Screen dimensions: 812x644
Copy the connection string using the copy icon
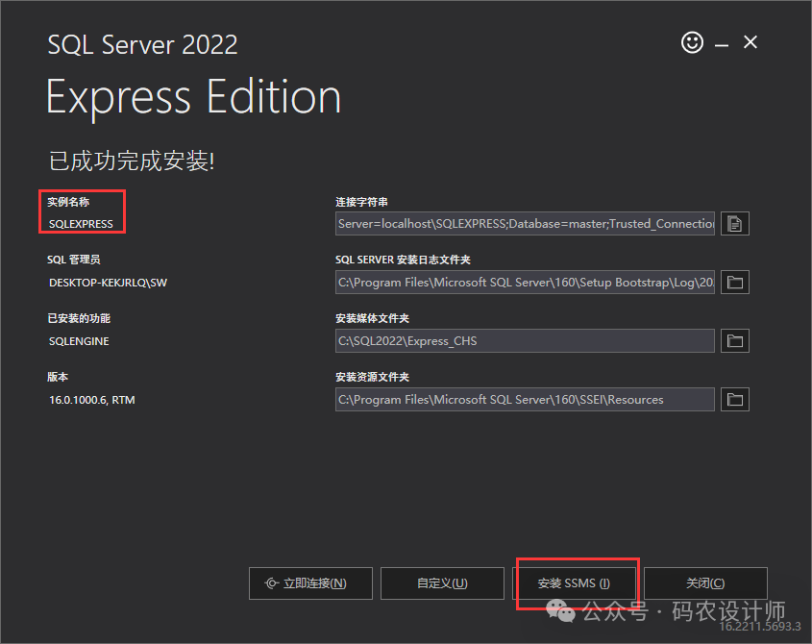point(735,224)
